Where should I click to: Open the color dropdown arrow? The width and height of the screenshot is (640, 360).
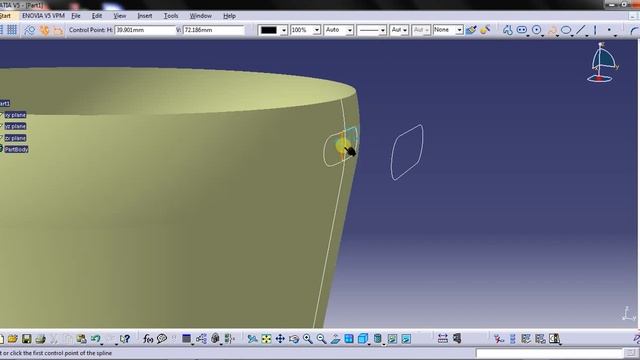[x=284, y=30]
